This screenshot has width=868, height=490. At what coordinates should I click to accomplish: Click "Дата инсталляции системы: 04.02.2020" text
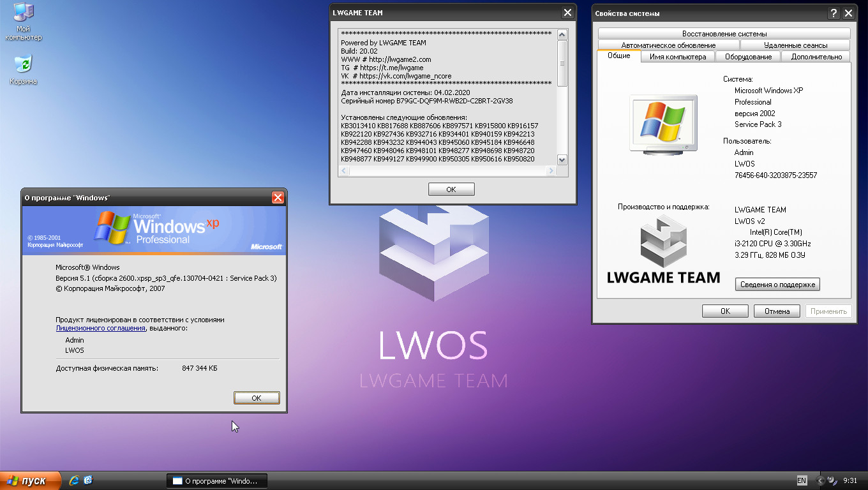[405, 93]
